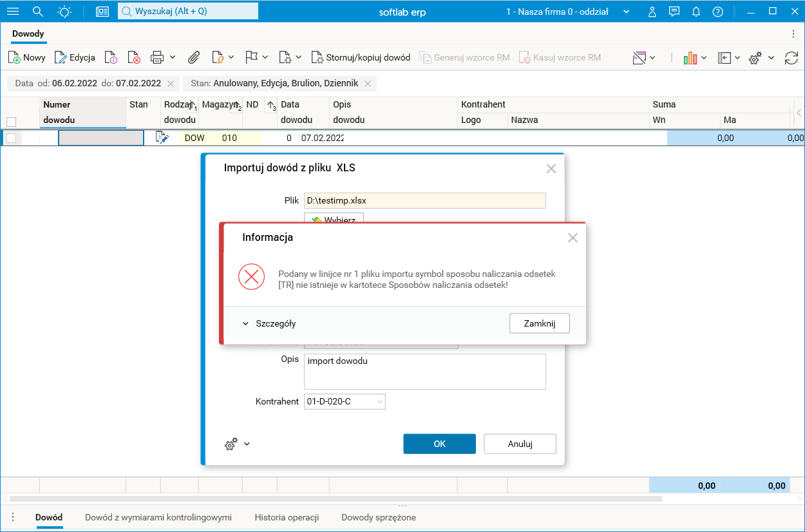Click the document settings gear icon

[285, 57]
